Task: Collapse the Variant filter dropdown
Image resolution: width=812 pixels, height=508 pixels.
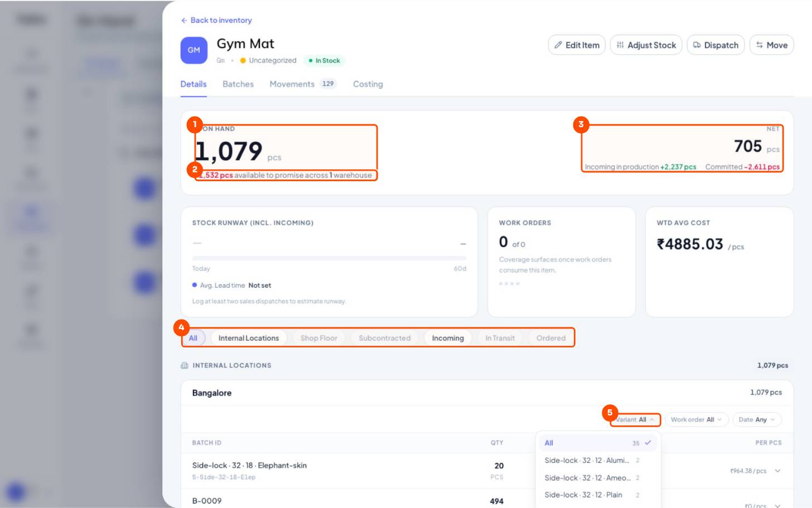Action: pyautogui.click(x=635, y=420)
